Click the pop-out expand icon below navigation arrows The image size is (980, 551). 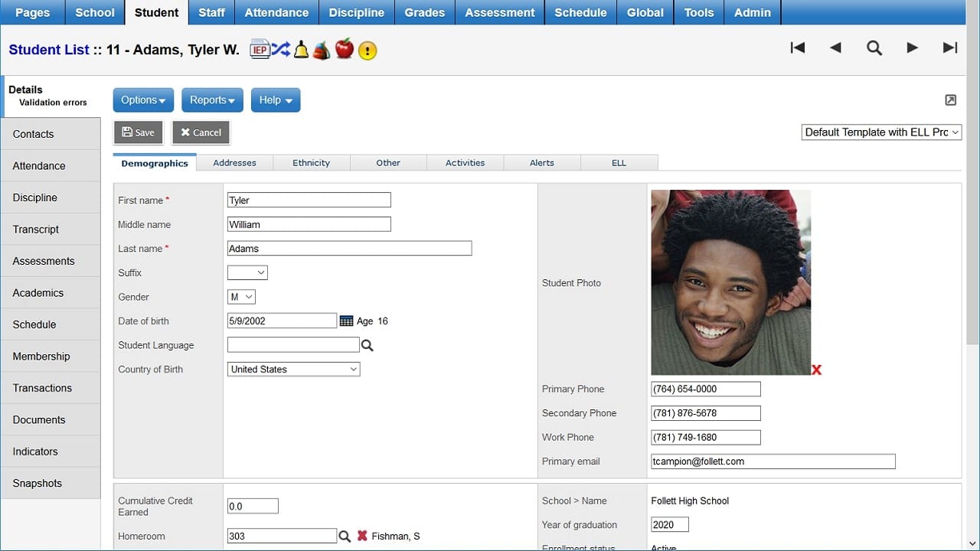coord(951,100)
